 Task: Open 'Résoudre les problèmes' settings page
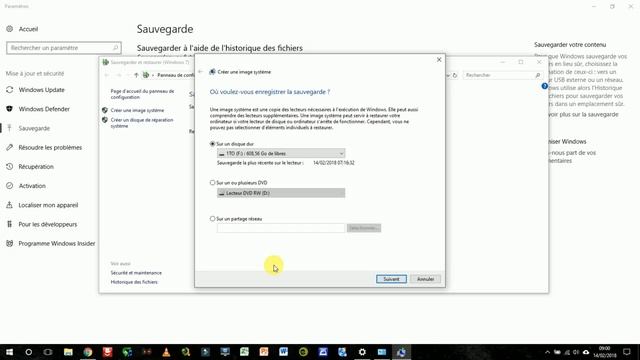[x=50, y=147]
